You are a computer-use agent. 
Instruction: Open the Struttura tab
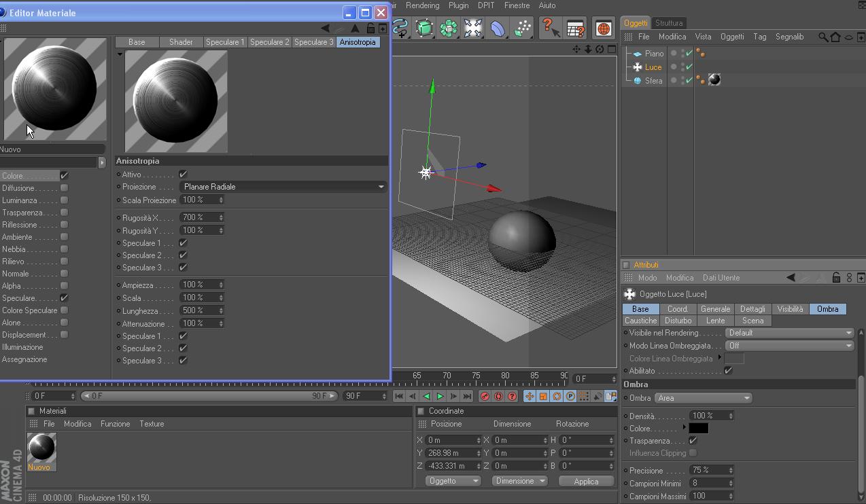(x=669, y=23)
